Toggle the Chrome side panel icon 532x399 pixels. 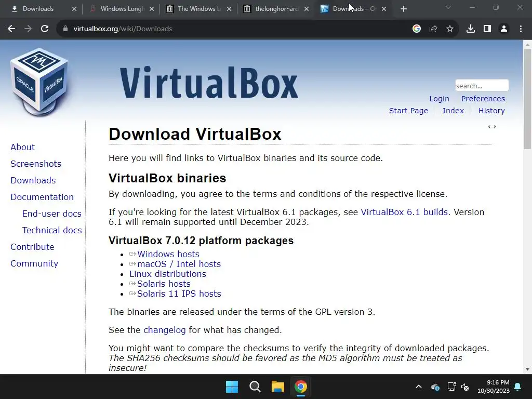487,29
